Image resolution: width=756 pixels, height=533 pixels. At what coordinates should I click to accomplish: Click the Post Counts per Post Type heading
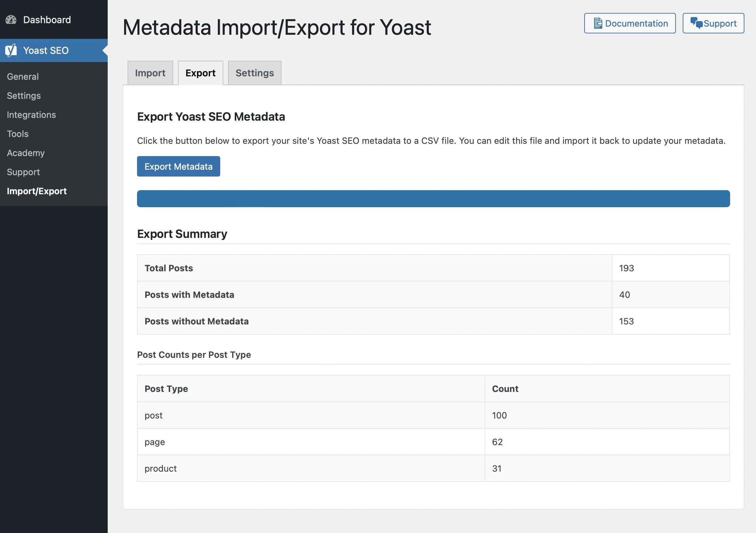pyautogui.click(x=194, y=355)
